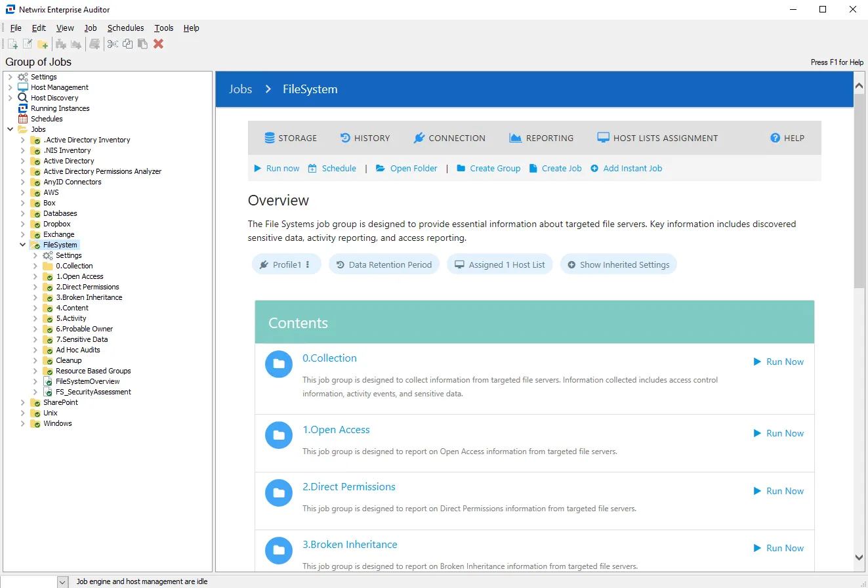
Task: Click the copy icon in toolbar
Action: [x=127, y=44]
